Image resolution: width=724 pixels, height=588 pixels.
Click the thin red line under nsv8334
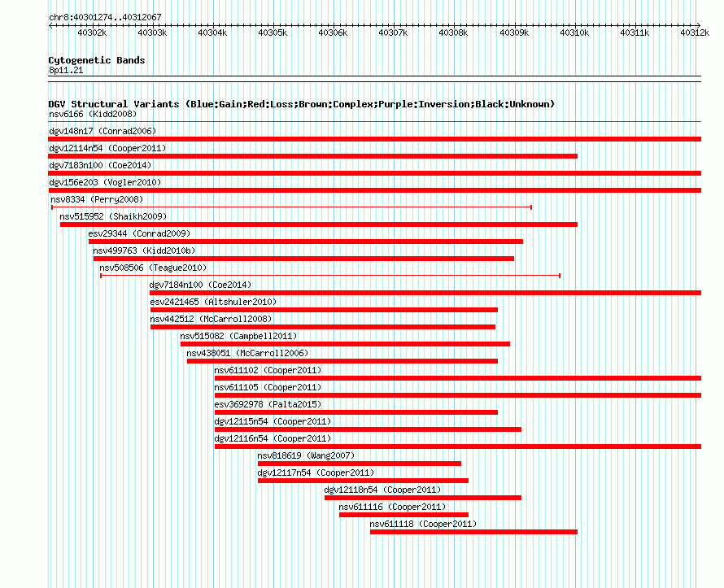(x=292, y=207)
